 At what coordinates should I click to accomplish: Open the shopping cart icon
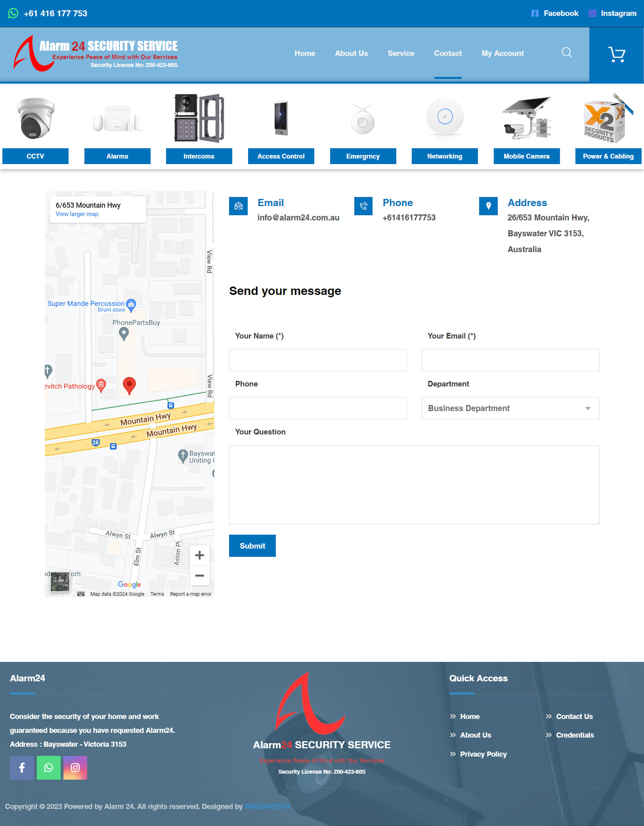(617, 55)
